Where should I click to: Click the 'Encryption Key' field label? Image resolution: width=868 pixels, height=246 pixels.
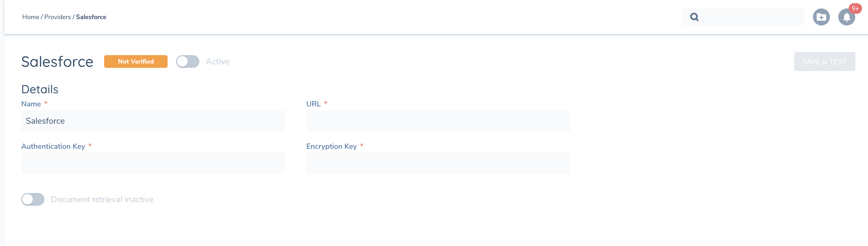[x=332, y=146]
